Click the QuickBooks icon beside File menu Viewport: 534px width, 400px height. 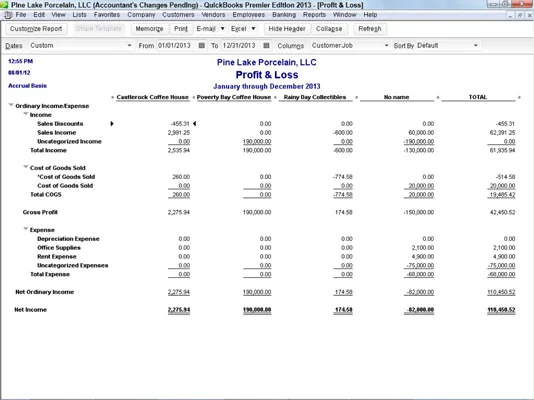(x=8, y=15)
